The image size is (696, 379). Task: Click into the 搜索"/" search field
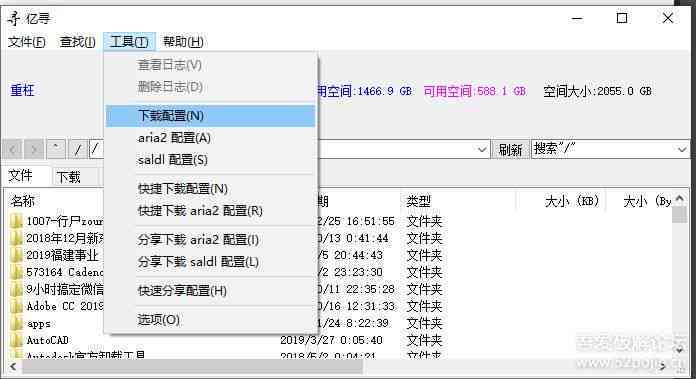coord(603,149)
